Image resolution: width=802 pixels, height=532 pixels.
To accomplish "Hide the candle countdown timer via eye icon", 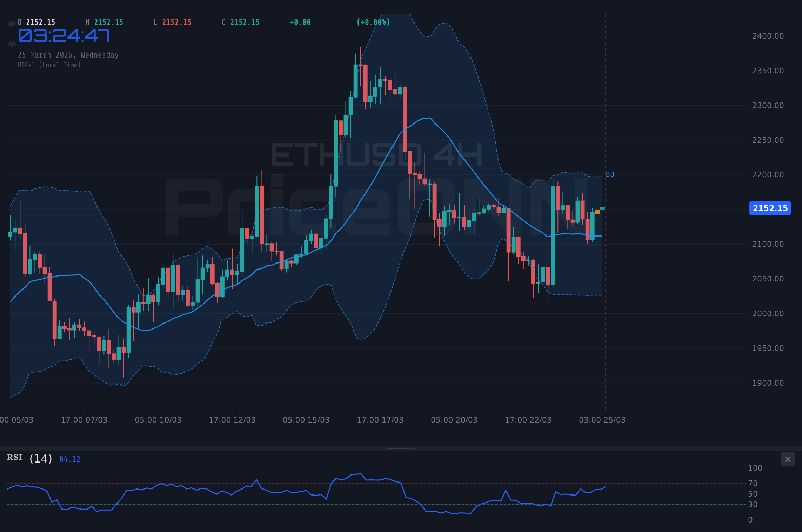I will 12,44.
